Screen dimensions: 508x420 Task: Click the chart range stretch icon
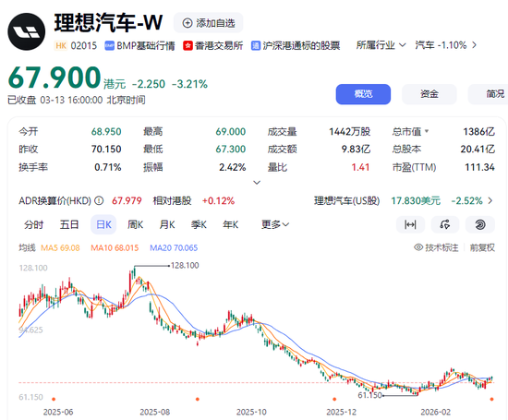410,224
